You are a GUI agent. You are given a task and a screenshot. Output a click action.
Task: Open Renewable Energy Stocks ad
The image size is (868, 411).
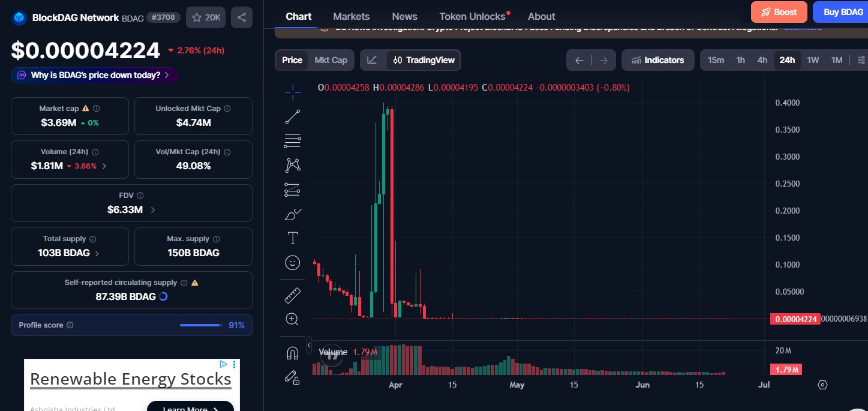tap(131, 379)
